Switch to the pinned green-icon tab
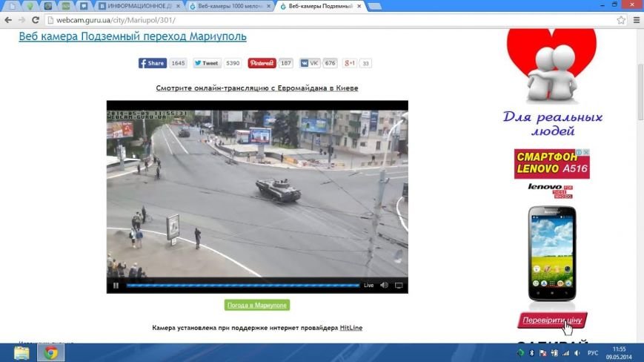Screen dimensions: 644x362 [x=30, y=6]
